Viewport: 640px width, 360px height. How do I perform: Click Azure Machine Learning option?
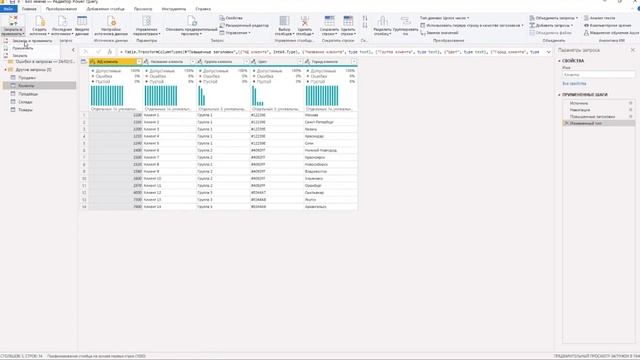(611, 33)
